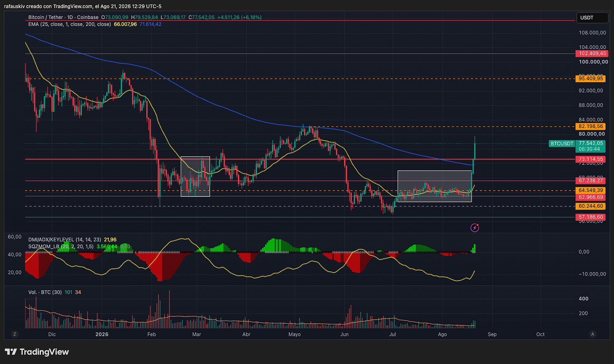Select the Vol · BTC indicator legend
The width and height of the screenshot is (614, 364).
pos(43,292)
